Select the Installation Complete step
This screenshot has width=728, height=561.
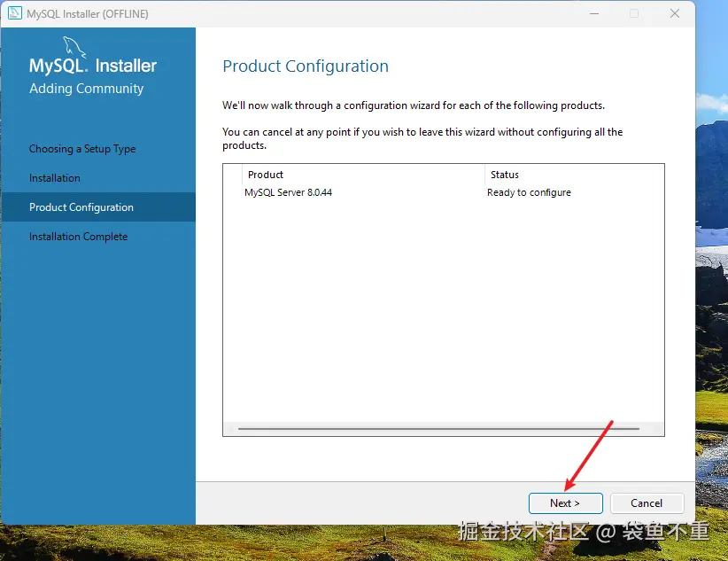point(78,237)
